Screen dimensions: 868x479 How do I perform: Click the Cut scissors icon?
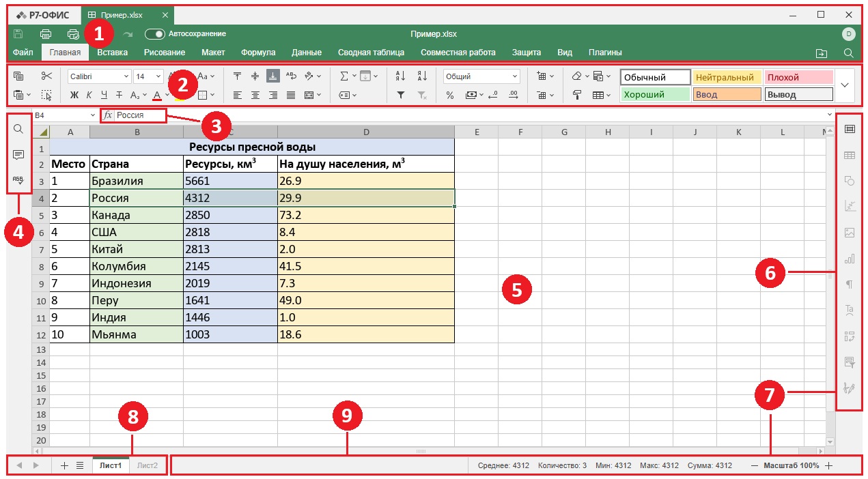click(x=46, y=76)
